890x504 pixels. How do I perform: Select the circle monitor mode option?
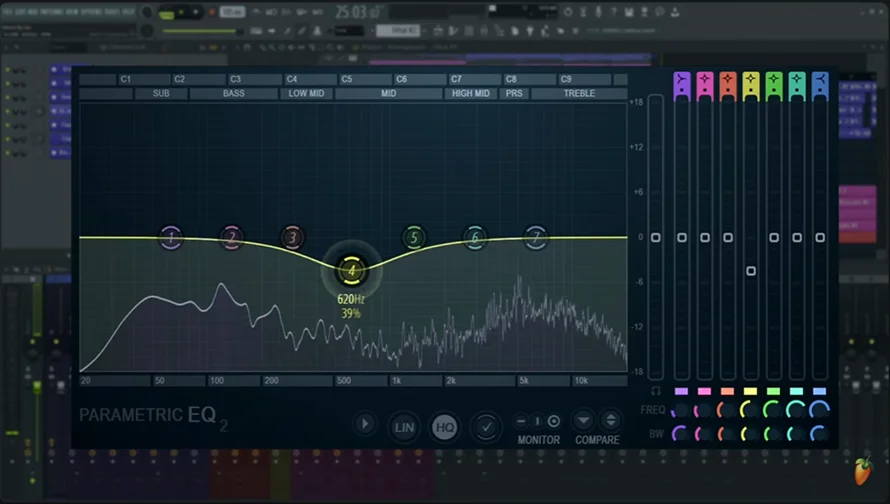[x=553, y=421]
